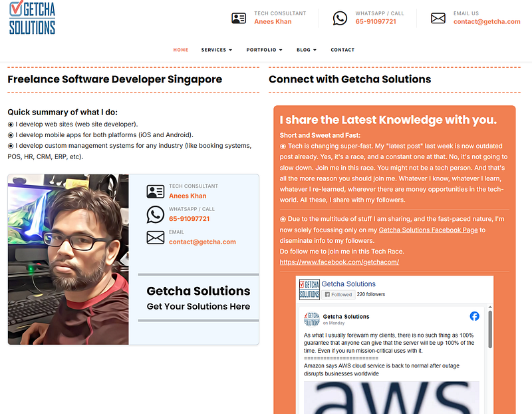Click the WhatsApp icon in the profile card
Image resolution: width=532 pixels, height=414 pixels.
(x=155, y=214)
